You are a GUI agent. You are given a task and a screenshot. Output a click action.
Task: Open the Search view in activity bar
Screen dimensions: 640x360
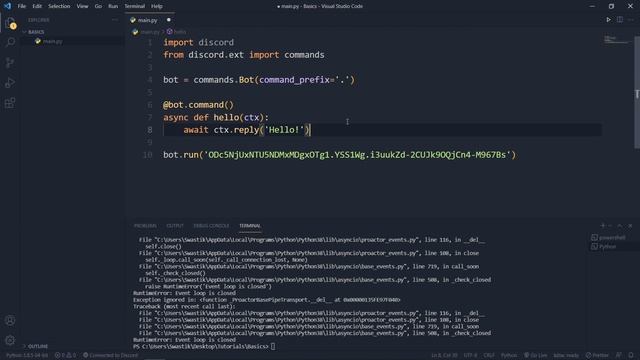(10, 42)
